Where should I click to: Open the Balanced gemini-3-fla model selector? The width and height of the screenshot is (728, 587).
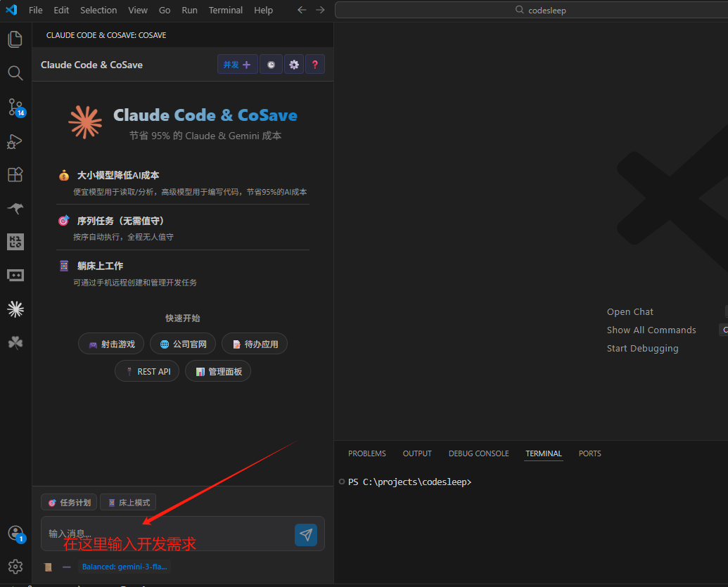click(x=124, y=567)
